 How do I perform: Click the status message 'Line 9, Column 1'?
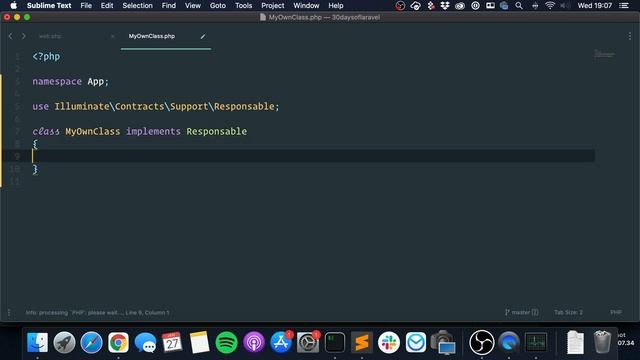147,313
